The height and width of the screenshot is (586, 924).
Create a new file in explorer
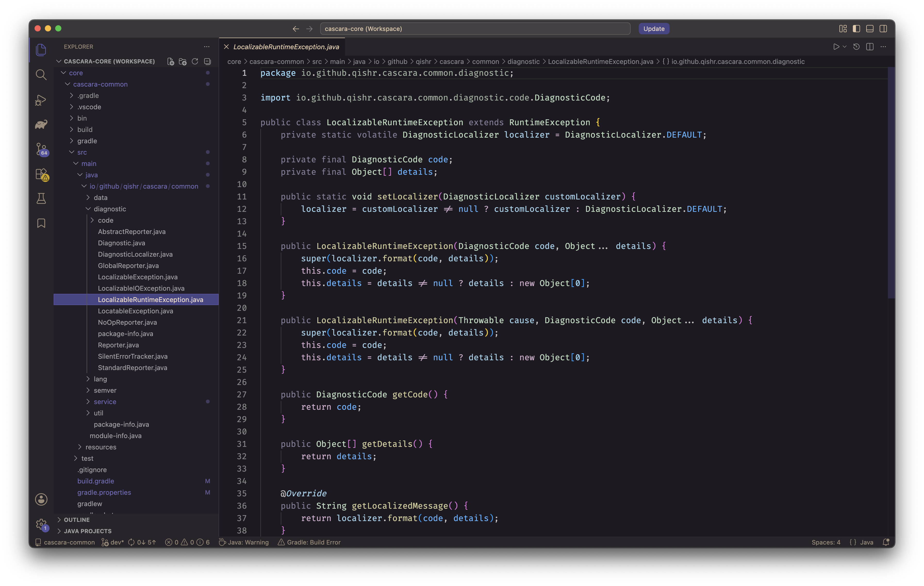[x=171, y=61]
